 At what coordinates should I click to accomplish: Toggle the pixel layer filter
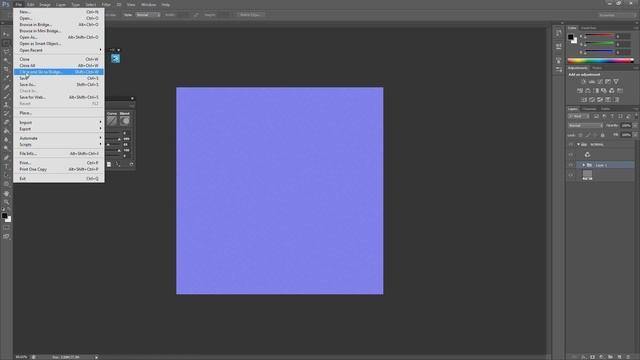[596, 116]
